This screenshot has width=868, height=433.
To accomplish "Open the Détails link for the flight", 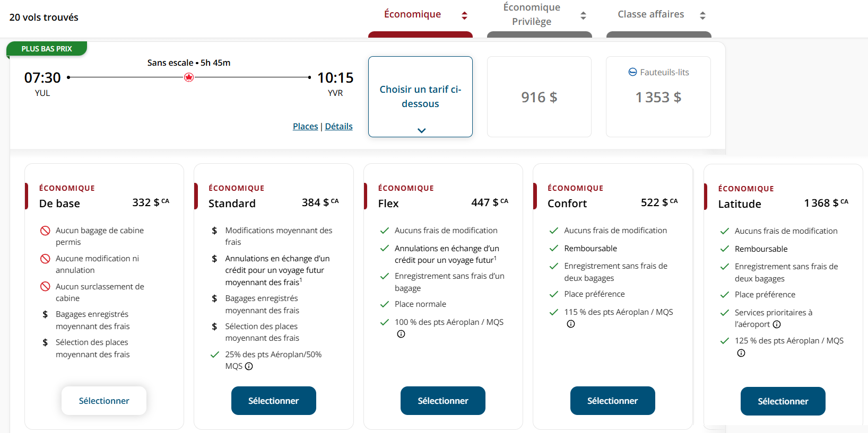I will (x=338, y=126).
